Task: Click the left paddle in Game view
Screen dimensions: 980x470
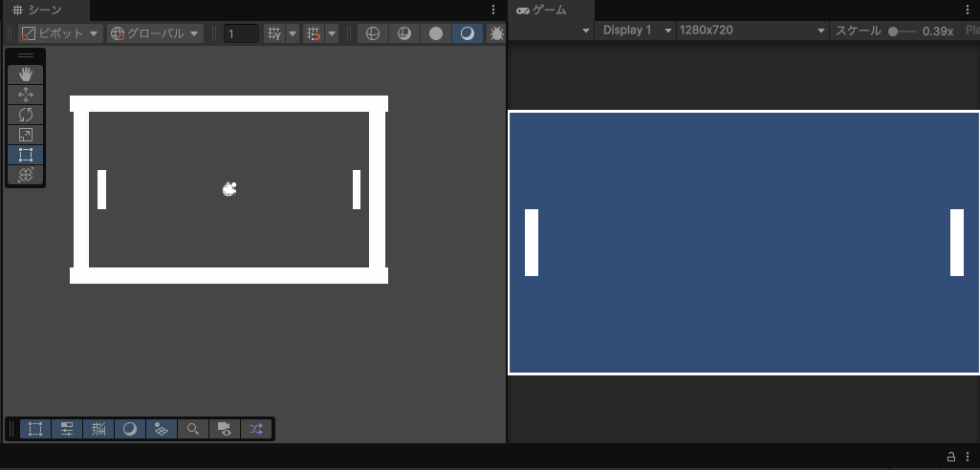Action: coord(532,243)
